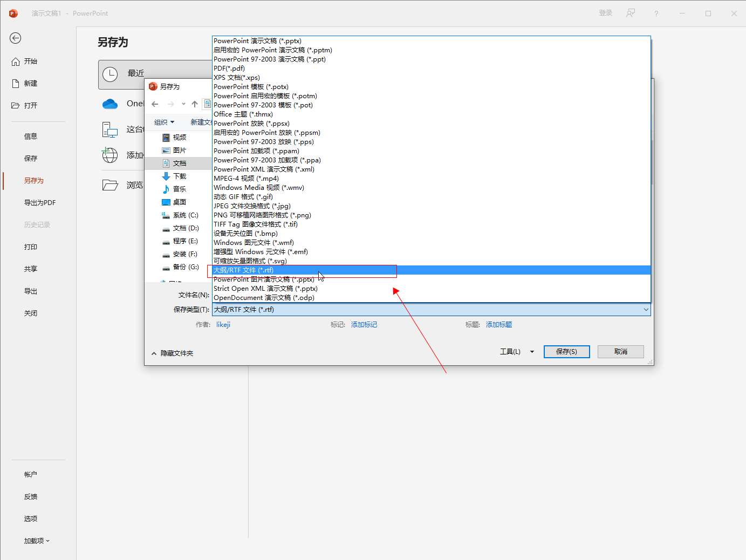Click the back arrow circle icon in backstage
Screen dimensions: 746x560
point(15,38)
